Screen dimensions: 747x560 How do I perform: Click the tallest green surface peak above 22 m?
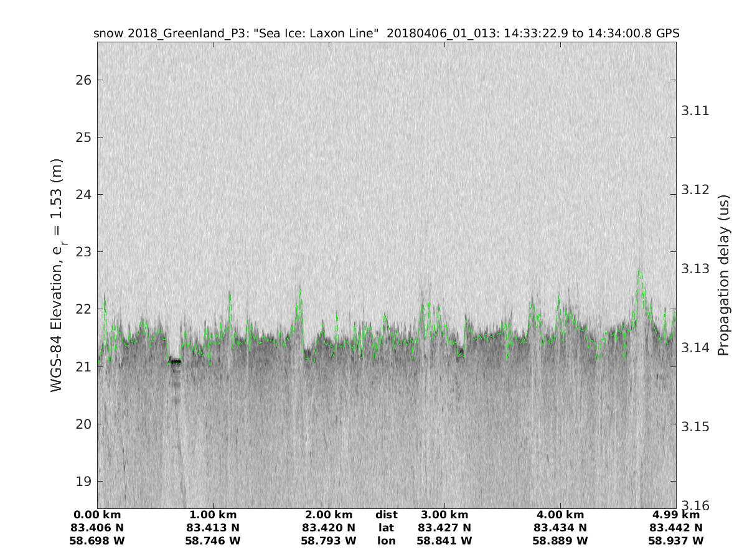[x=639, y=273]
